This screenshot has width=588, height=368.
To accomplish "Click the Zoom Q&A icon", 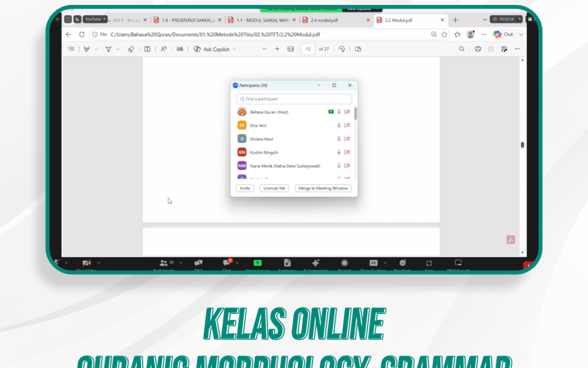I will [x=198, y=264].
